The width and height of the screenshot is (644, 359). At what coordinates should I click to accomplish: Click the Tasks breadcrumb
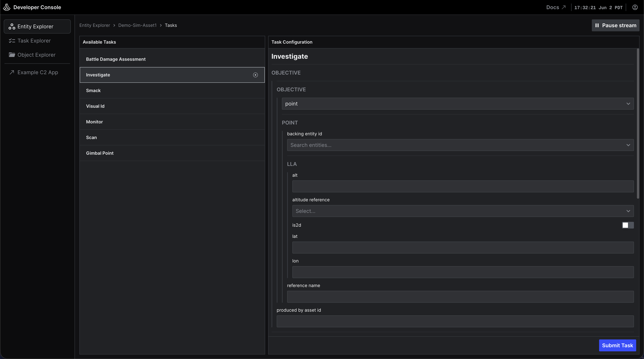tap(171, 25)
